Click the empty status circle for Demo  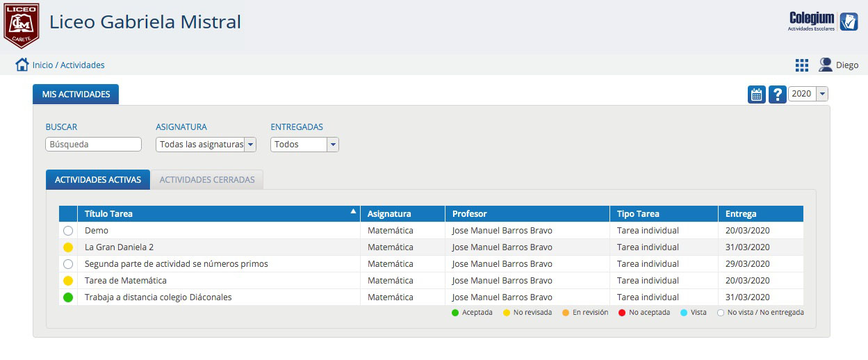click(68, 231)
